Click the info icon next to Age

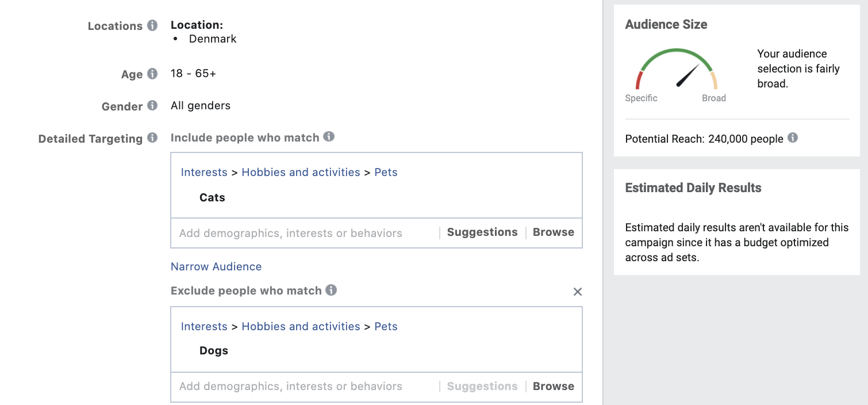[152, 74]
